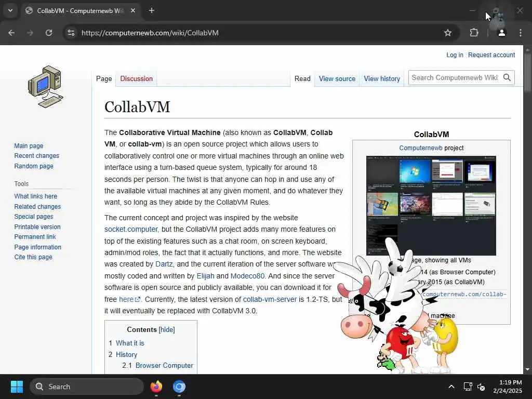Click Computernewb link in infobox
This screenshot has height=399, width=532.
pyautogui.click(x=421, y=148)
